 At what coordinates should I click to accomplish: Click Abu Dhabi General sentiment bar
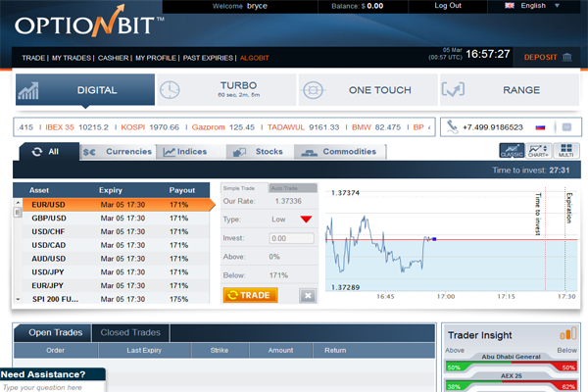coord(512,367)
